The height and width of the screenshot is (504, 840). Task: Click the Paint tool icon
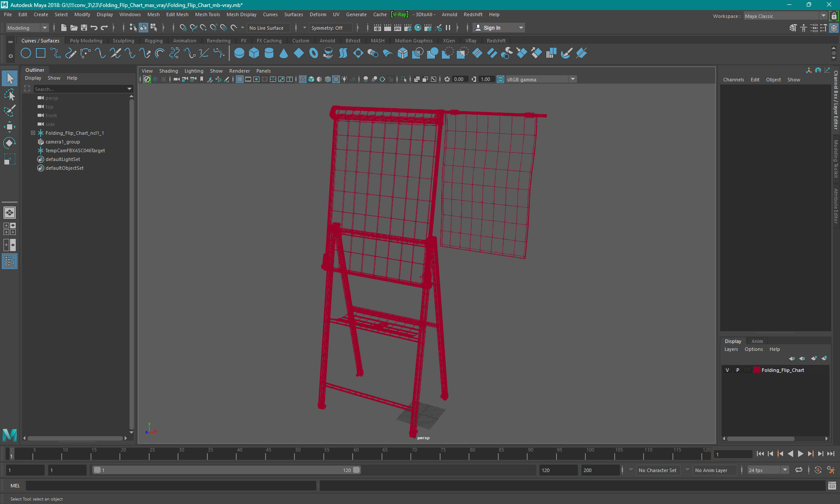pos(10,110)
